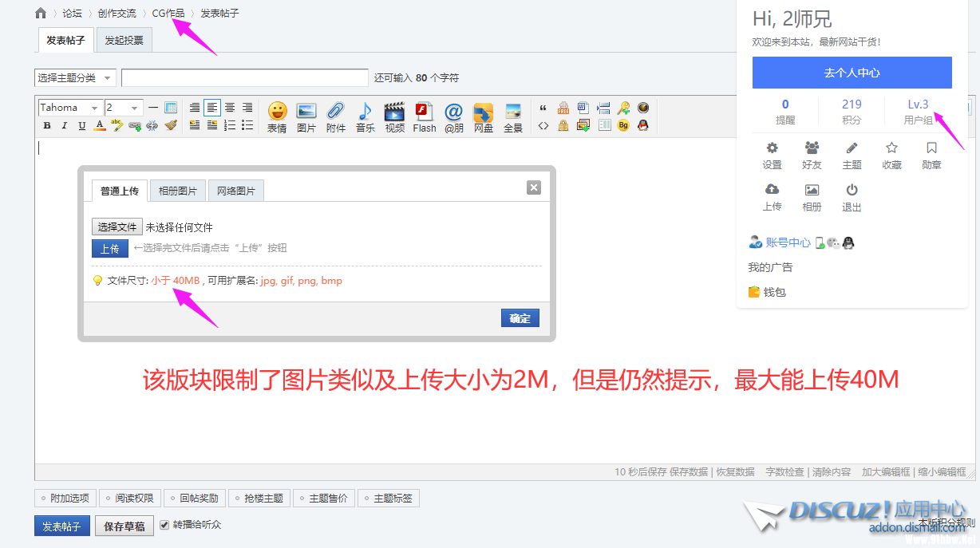Expand the 阅读权限 section
This screenshot has height=548, width=980.
128,499
